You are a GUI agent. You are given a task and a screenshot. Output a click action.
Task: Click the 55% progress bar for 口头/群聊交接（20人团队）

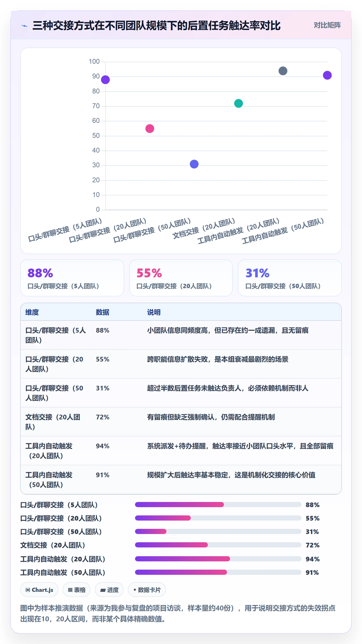click(218, 518)
